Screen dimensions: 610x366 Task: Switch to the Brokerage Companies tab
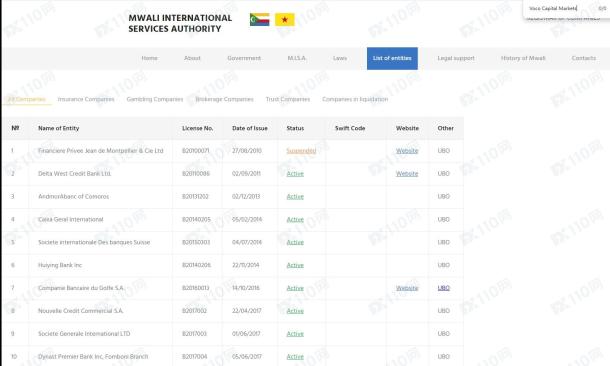[224, 99]
